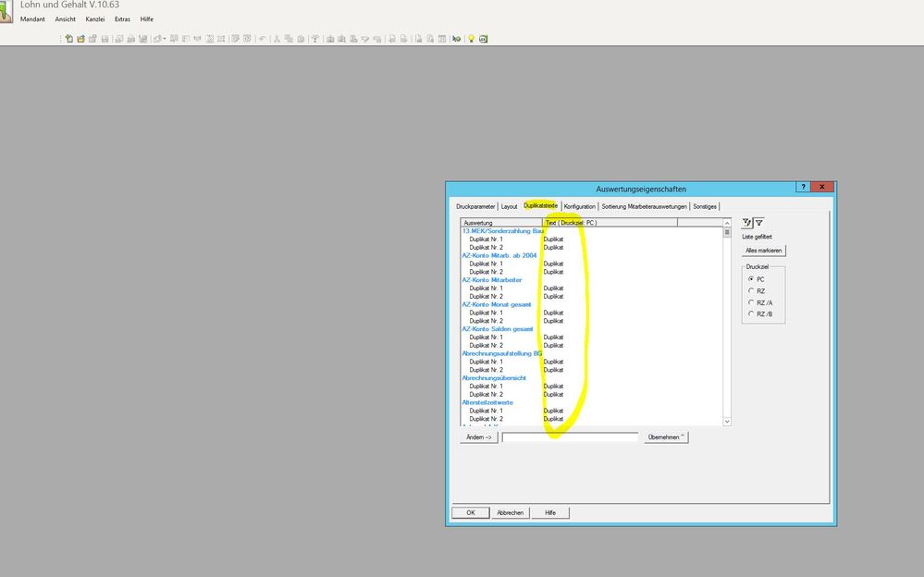Click the yellow open folder toolbar icon
The image size is (924, 577).
(80, 39)
